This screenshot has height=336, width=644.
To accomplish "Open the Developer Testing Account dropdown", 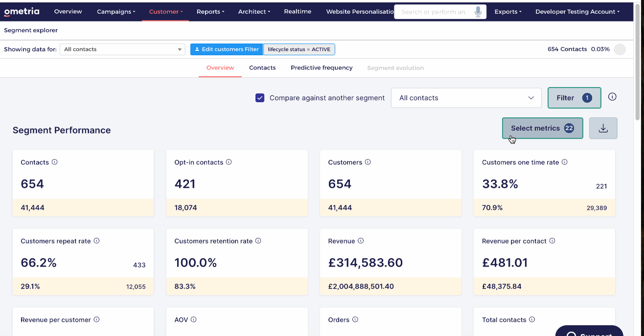I will click(x=577, y=12).
